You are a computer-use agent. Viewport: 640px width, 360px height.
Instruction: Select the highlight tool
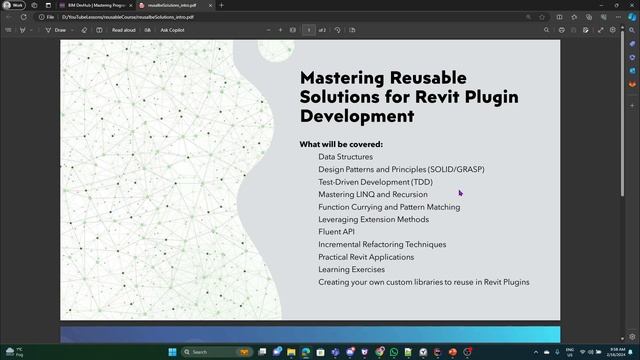22,30
